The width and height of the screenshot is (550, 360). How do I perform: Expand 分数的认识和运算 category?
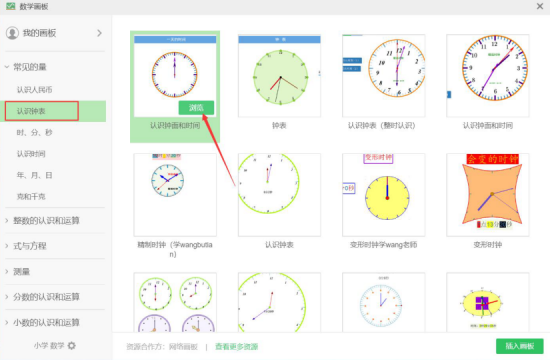[7, 297]
